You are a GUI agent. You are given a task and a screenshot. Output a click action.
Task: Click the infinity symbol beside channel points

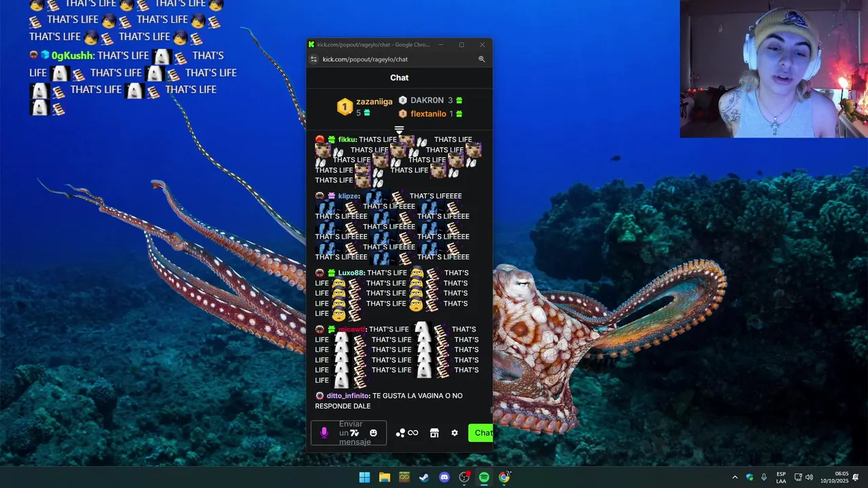(413, 433)
